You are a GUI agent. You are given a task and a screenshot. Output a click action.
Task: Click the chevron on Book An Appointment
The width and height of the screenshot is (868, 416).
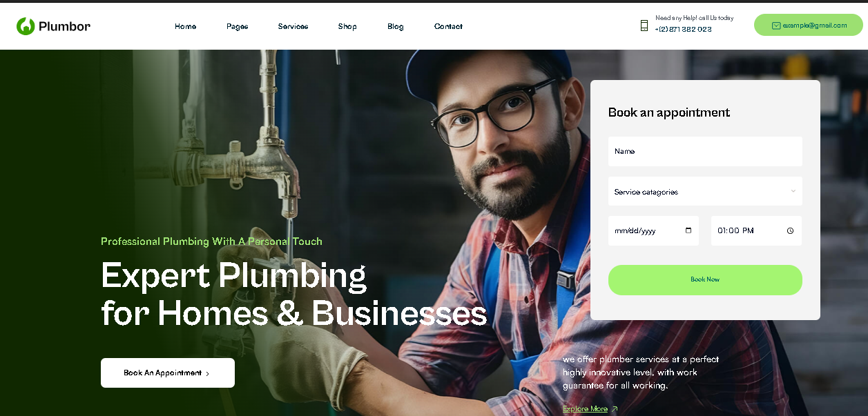(x=207, y=373)
